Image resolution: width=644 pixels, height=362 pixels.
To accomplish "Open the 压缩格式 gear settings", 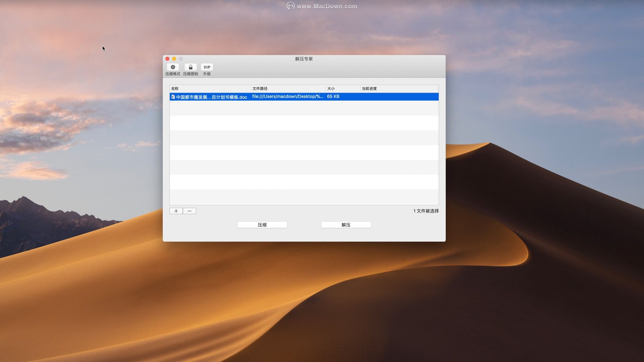I will point(173,67).
